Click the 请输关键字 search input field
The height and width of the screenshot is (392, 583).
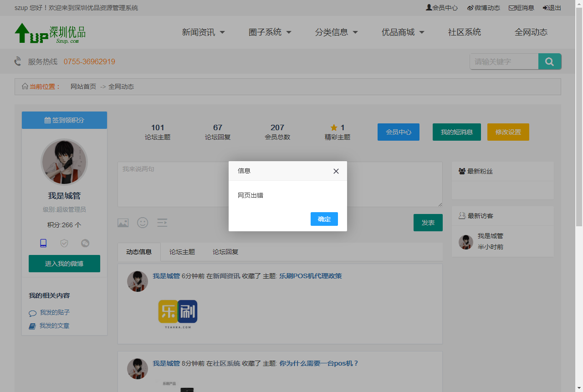click(x=504, y=61)
